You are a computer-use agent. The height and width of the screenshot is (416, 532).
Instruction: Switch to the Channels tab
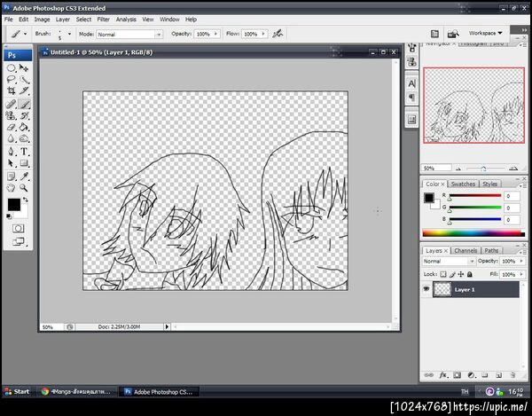click(x=465, y=250)
